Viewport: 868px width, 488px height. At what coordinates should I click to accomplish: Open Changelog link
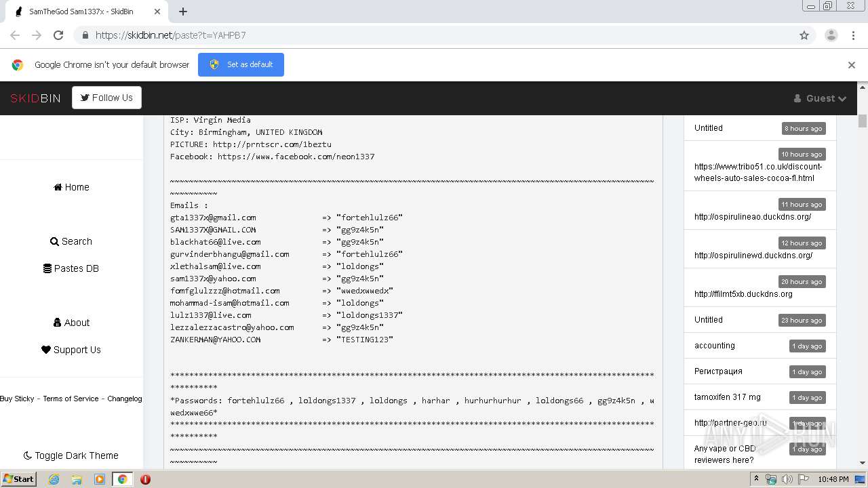(125, 399)
